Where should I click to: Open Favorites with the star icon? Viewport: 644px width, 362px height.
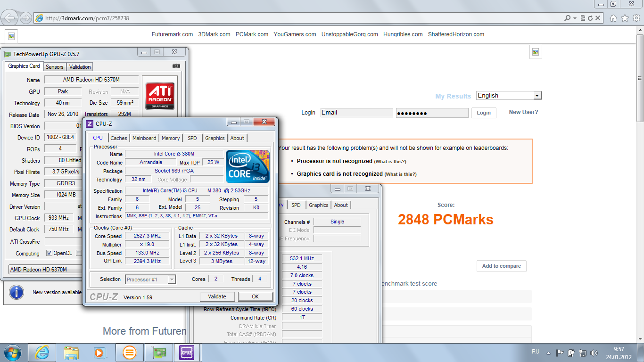pyautogui.click(x=625, y=18)
